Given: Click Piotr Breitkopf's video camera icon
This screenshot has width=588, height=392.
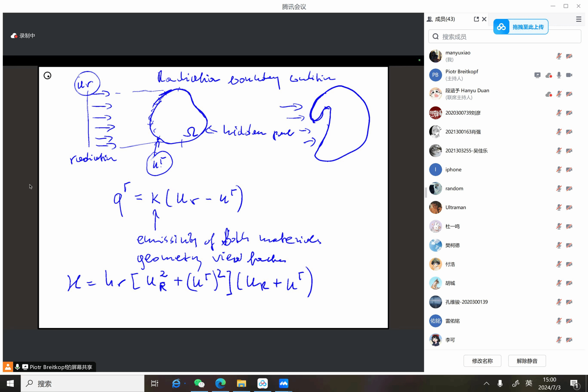Looking at the screenshot, I should (x=569, y=75).
